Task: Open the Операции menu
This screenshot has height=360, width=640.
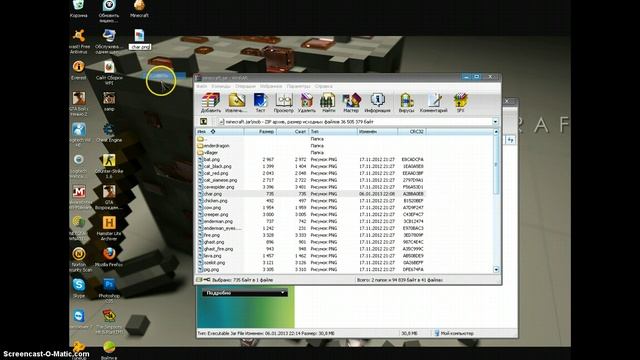Action: (x=245, y=87)
